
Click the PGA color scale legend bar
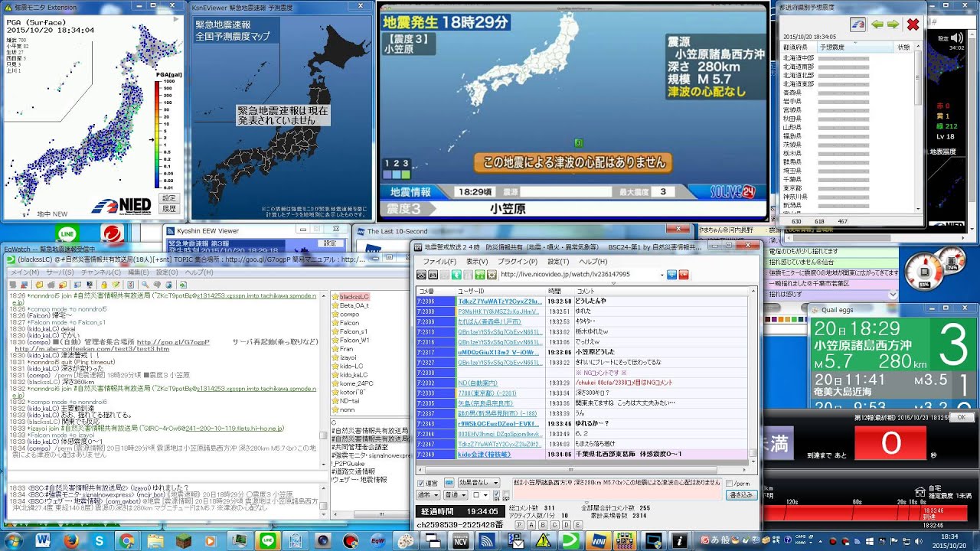[x=157, y=135]
